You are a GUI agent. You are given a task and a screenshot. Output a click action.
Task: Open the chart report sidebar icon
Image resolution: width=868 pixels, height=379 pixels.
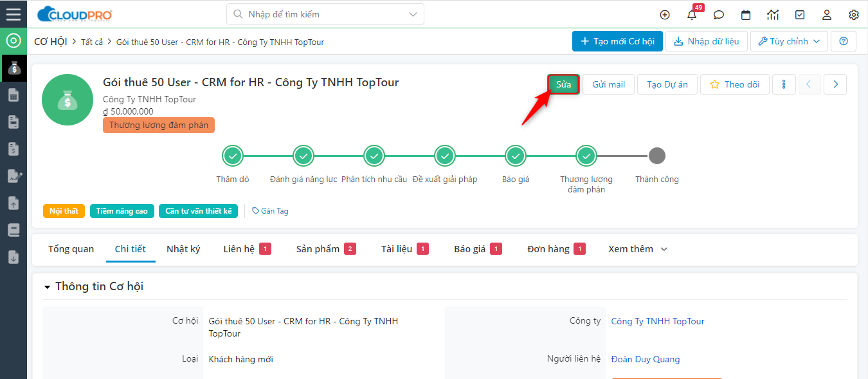(x=14, y=176)
